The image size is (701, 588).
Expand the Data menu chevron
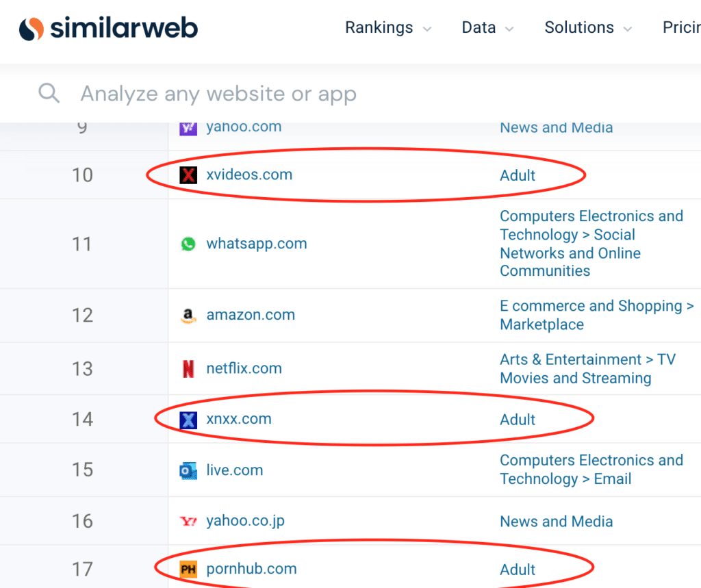[509, 29]
